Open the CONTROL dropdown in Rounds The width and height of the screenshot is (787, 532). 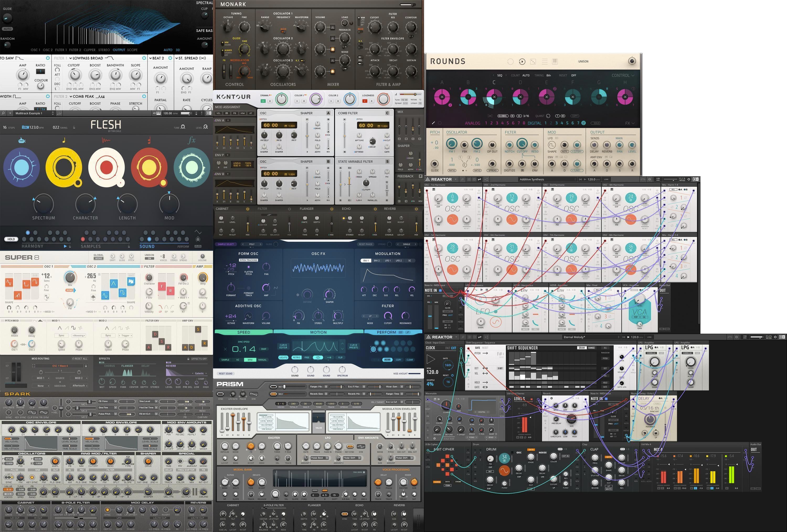623,76
